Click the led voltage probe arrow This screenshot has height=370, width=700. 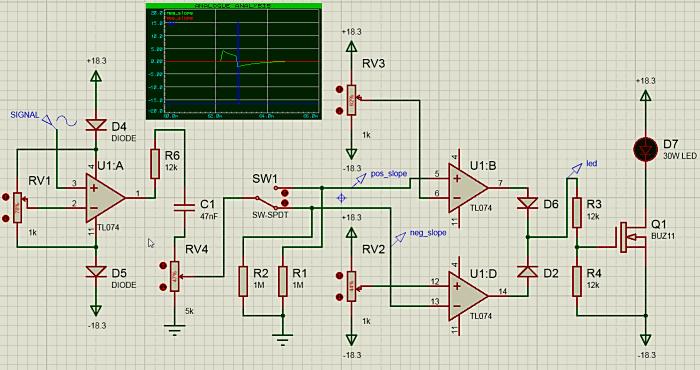576,169
